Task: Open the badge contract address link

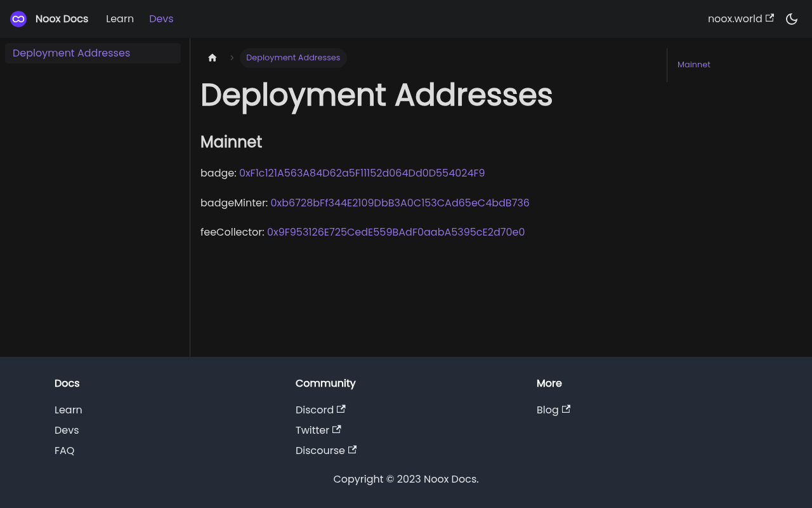Action: coord(362,173)
